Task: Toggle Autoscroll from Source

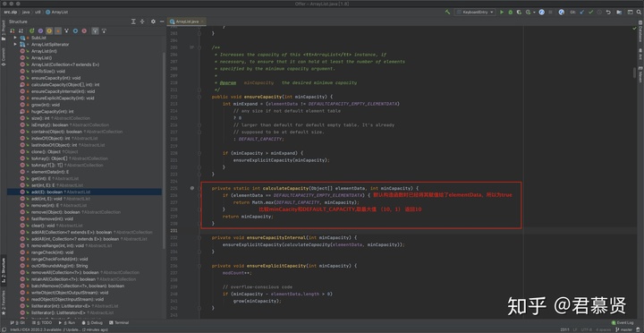Action: [x=104, y=30]
